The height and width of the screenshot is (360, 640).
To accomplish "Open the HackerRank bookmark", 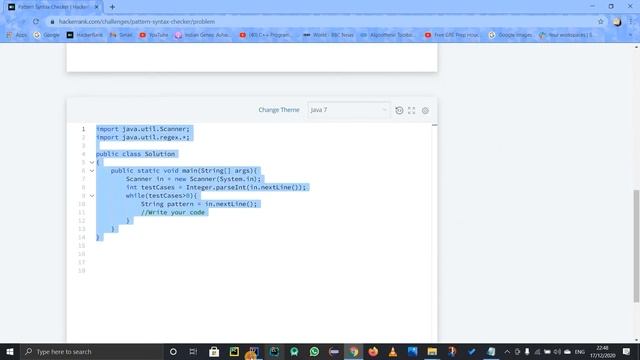I will [x=85, y=35].
